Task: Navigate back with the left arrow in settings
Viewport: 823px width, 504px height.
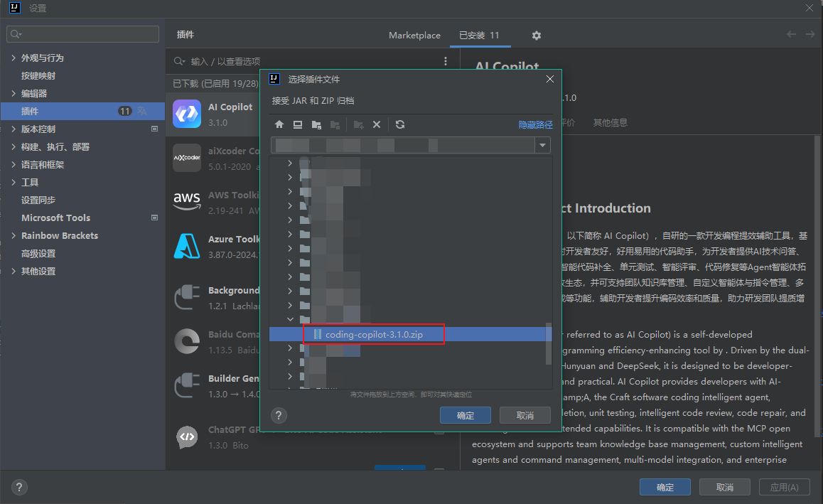Action: [792, 34]
